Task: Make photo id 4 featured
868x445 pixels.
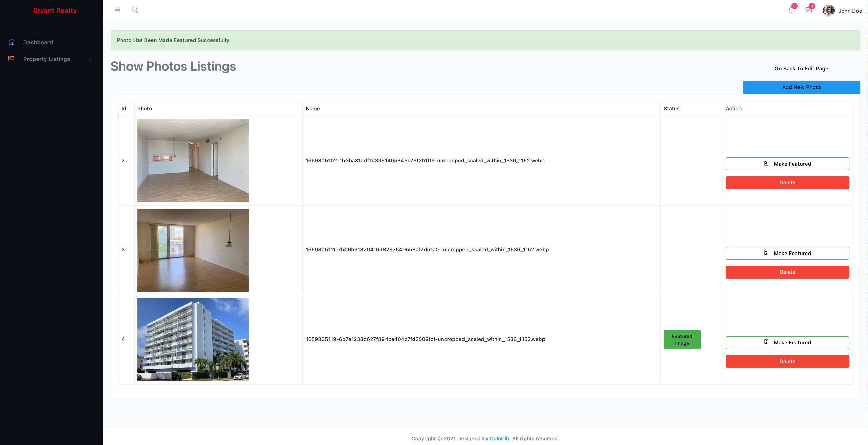Action: point(787,343)
